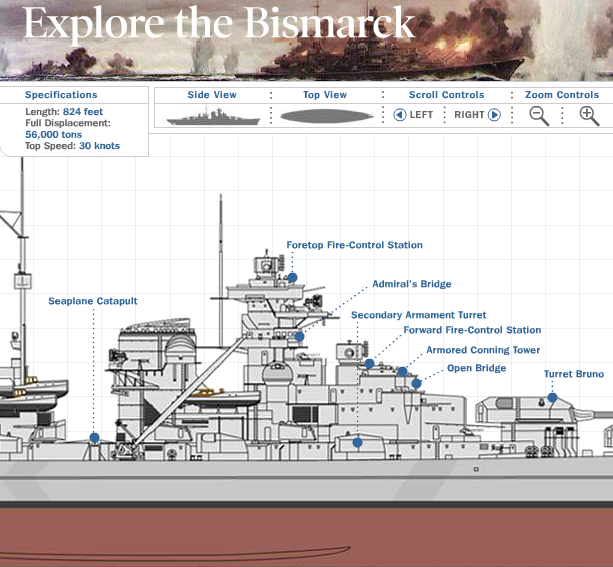Viewport: 613px width, 567px height.
Task: Click the 56,000 tons displacement value
Action: point(54,135)
